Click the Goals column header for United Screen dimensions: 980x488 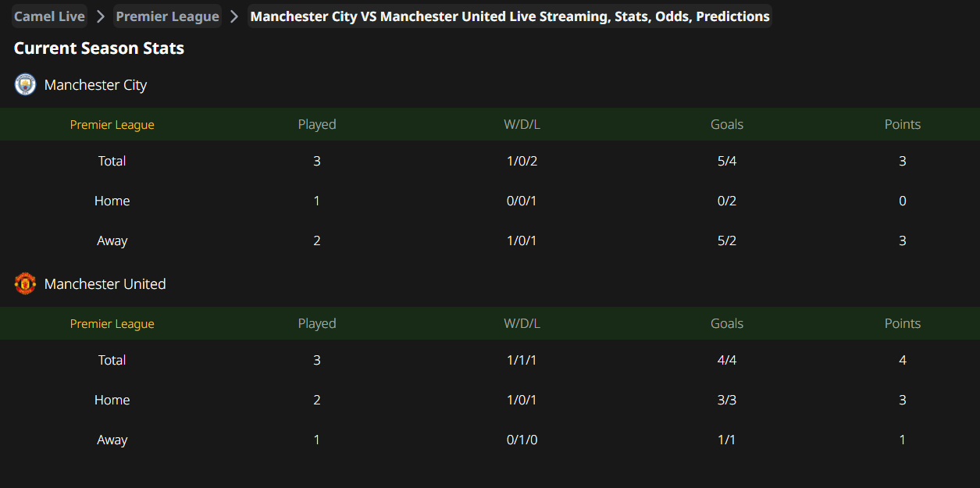(727, 323)
